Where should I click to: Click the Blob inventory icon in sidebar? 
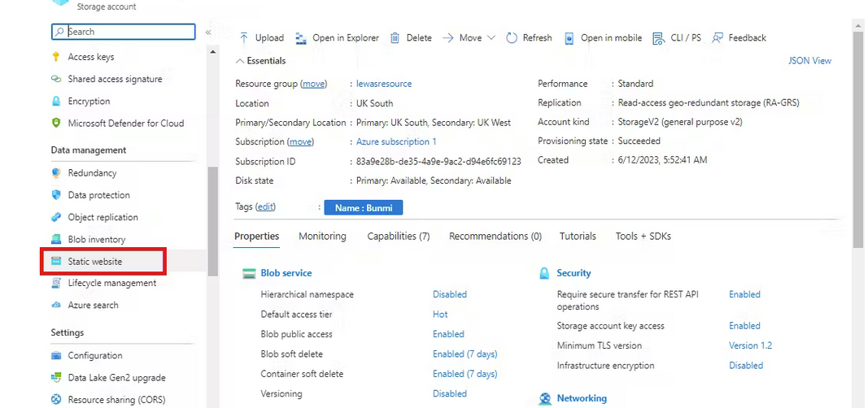point(56,240)
